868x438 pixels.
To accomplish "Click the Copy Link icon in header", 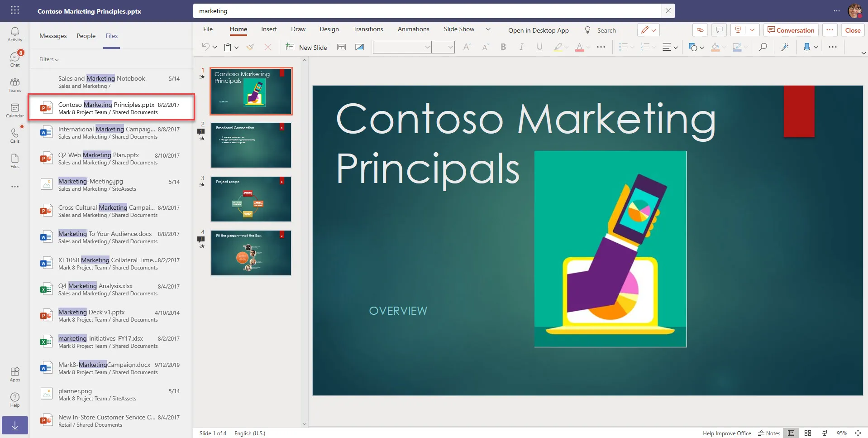I will 700,30.
